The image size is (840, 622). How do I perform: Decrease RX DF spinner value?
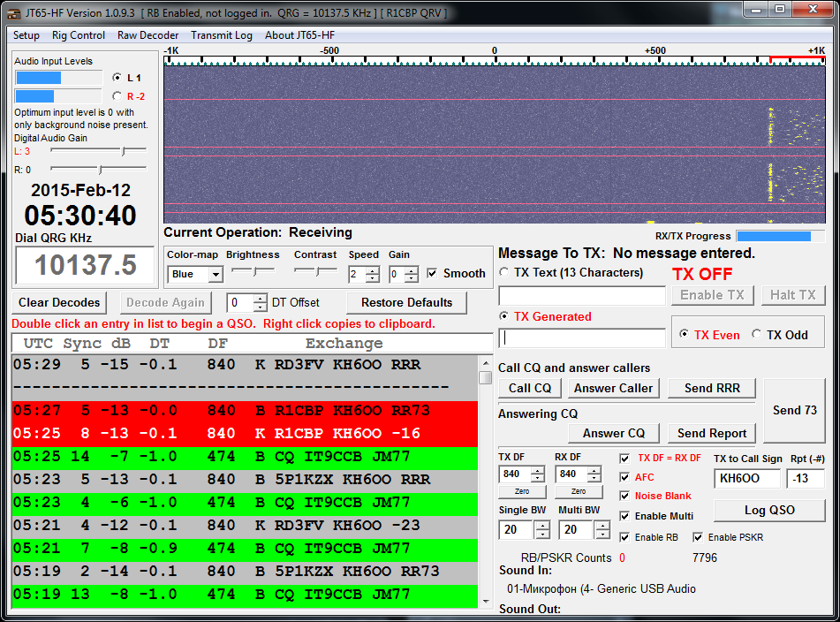[x=594, y=478]
